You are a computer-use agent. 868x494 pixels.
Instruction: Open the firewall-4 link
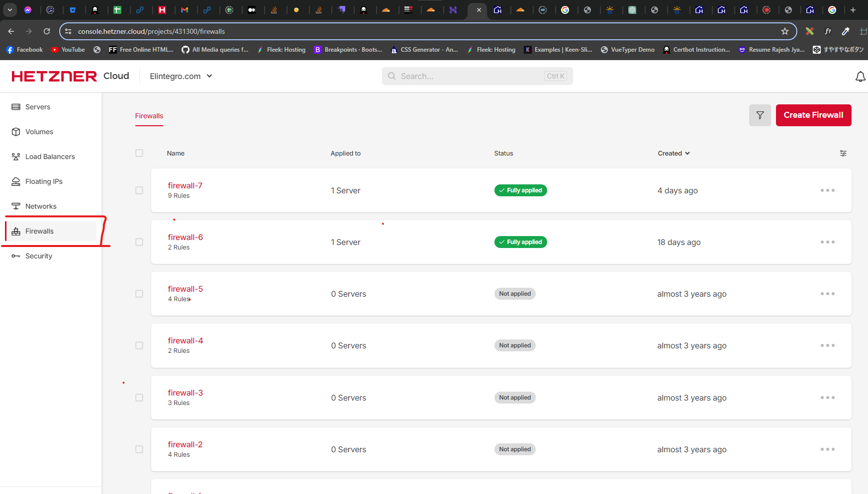tap(185, 340)
